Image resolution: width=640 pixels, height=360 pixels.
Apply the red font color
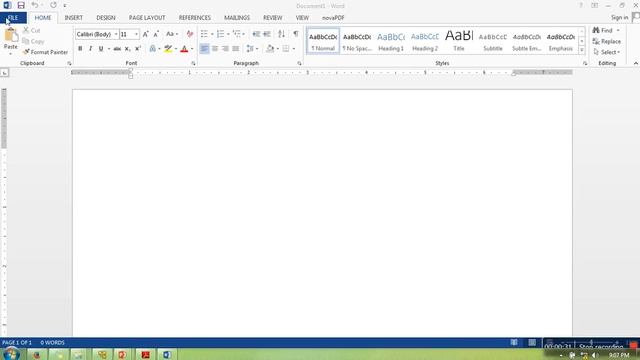tap(184, 49)
